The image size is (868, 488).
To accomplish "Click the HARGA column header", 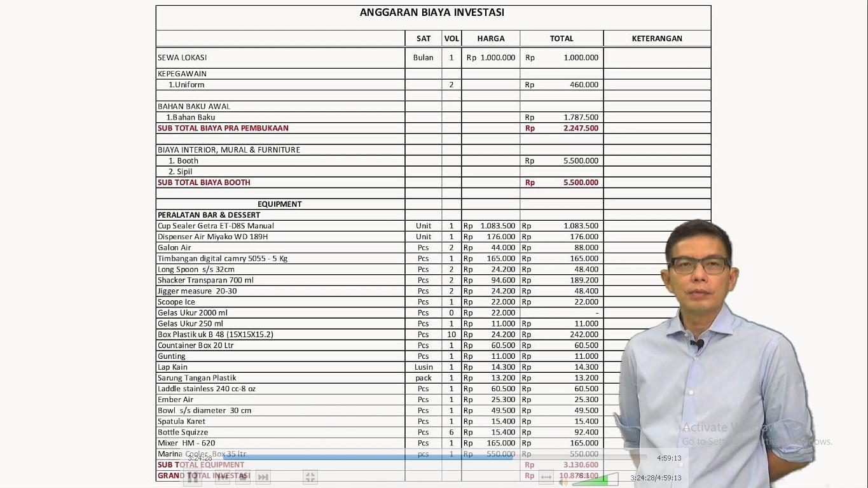I will 491,39.
